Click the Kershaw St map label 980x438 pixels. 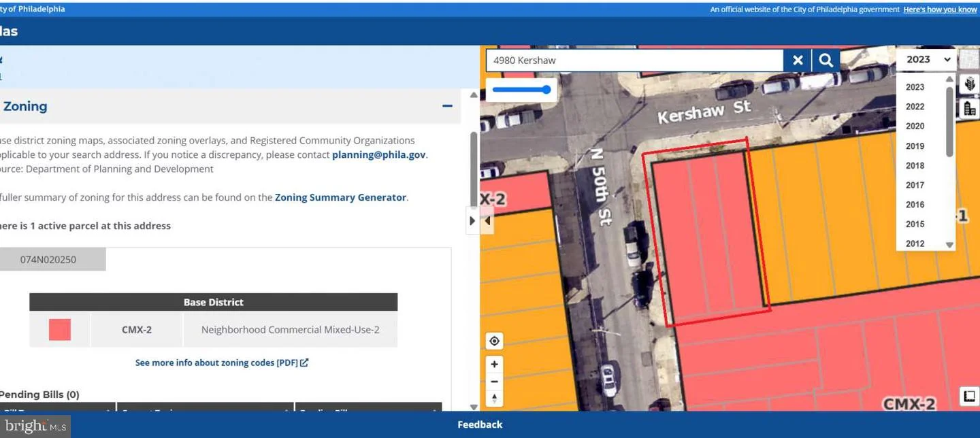click(x=704, y=111)
